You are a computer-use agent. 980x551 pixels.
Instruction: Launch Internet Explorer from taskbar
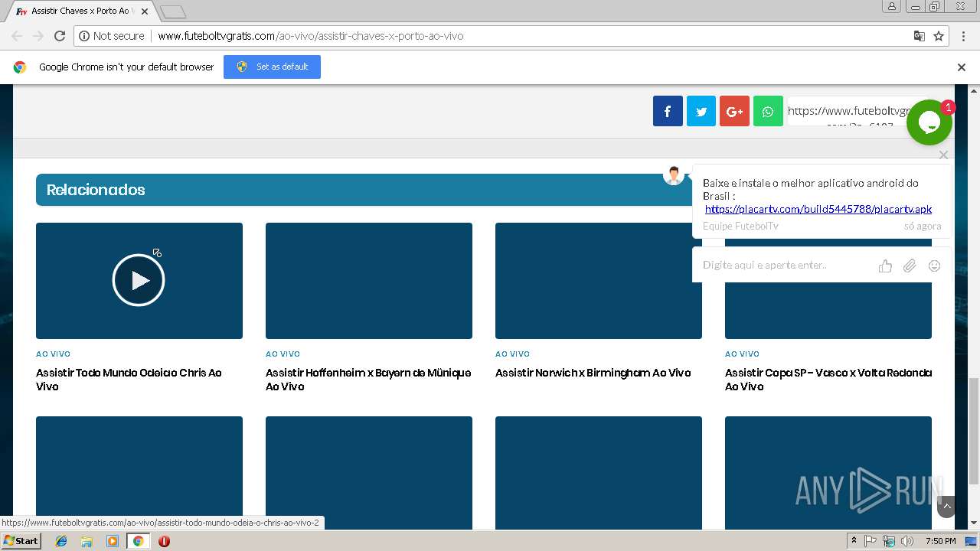pos(61,541)
